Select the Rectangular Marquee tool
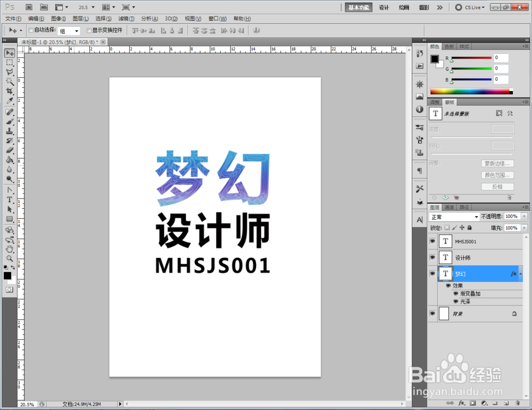This screenshot has height=410, width=532. click(10, 62)
